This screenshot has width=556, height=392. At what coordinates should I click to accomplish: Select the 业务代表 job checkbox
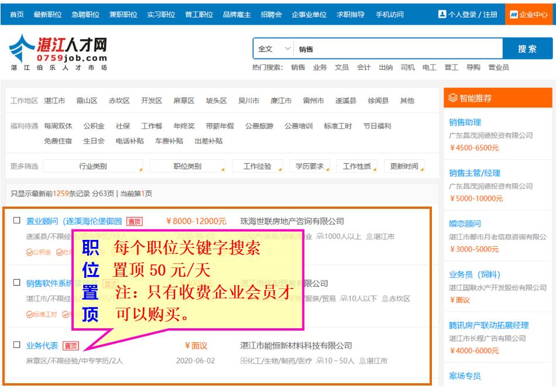(17, 345)
